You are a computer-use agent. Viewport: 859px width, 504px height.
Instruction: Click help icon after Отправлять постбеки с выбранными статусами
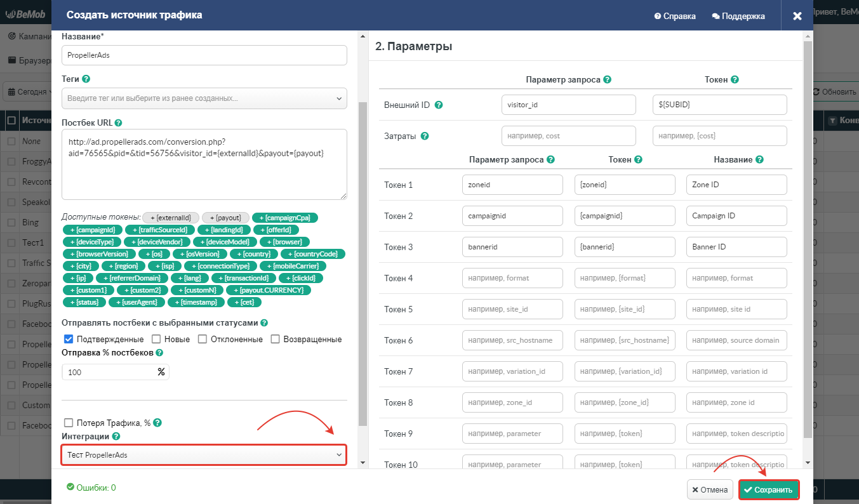[x=264, y=322]
